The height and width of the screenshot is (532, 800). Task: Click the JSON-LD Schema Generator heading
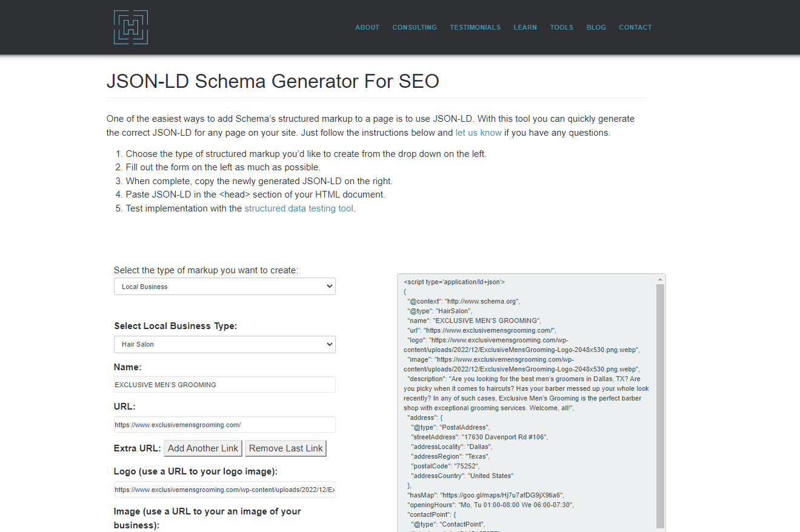click(273, 81)
